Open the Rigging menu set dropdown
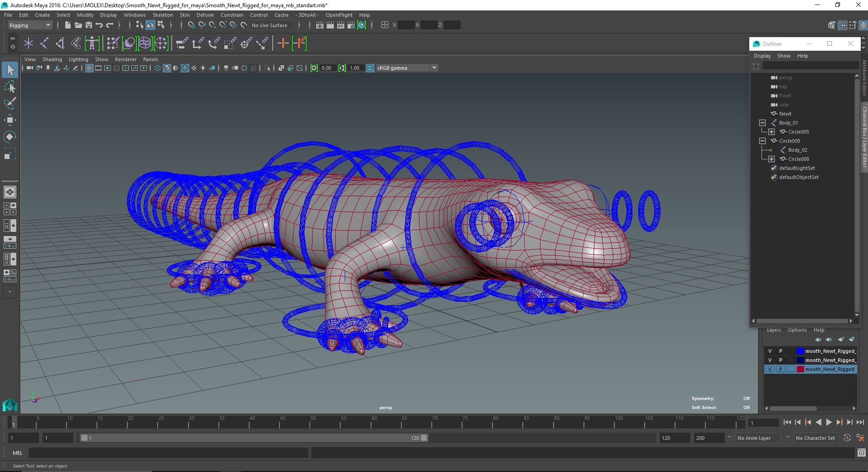Screen dimensions: 868x472 tap(30, 25)
